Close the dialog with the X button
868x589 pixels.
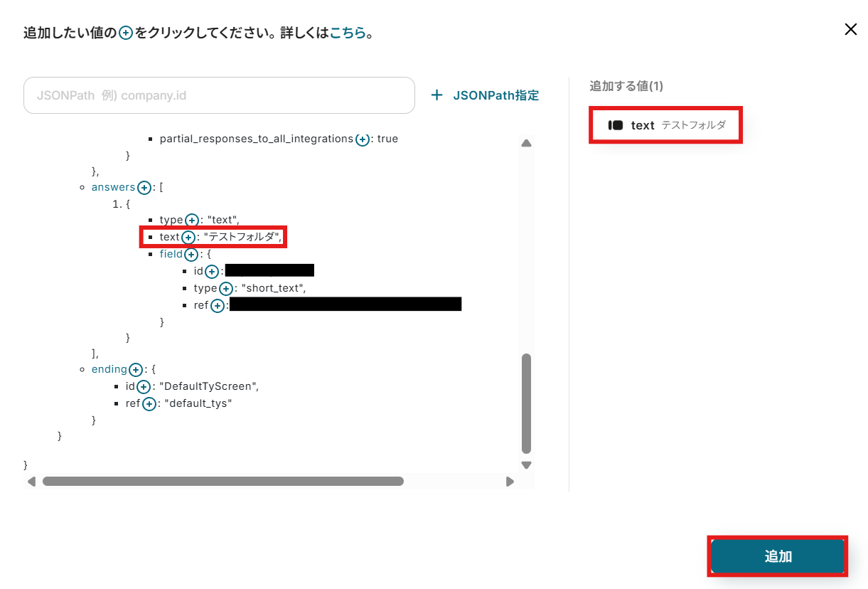pos(850,29)
